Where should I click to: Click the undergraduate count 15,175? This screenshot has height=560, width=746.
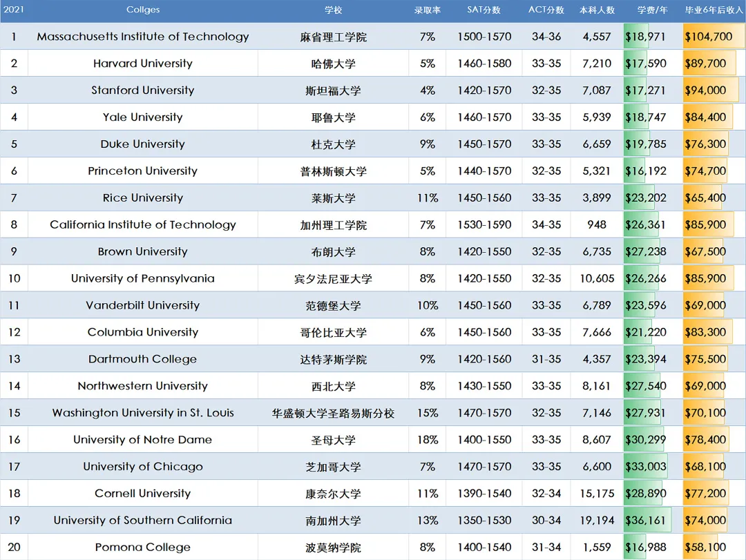click(597, 494)
